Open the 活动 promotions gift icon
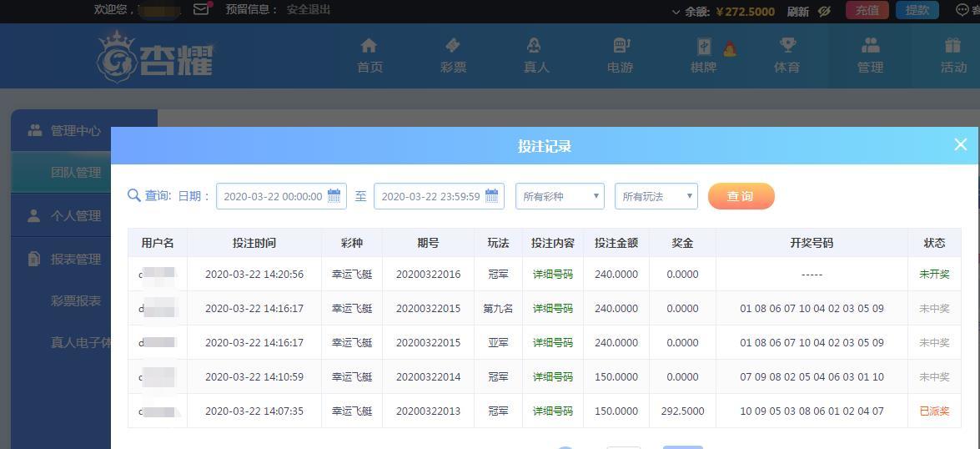 click(952, 46)
